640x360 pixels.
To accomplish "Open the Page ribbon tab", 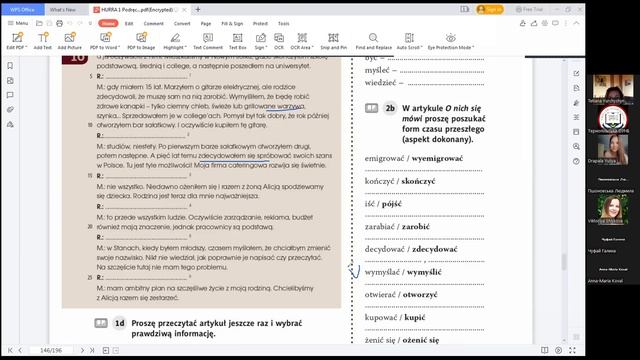I will tap(206, 23).
